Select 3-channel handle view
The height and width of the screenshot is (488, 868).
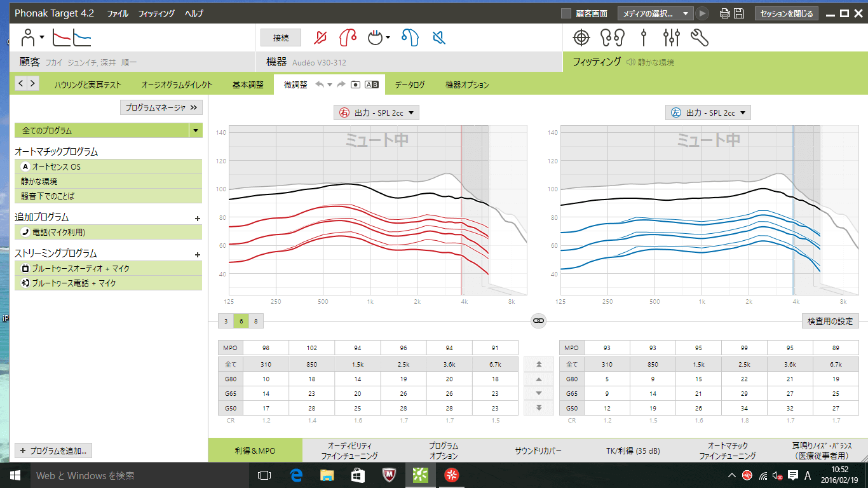pyautogui.click(x=226, y=322)
